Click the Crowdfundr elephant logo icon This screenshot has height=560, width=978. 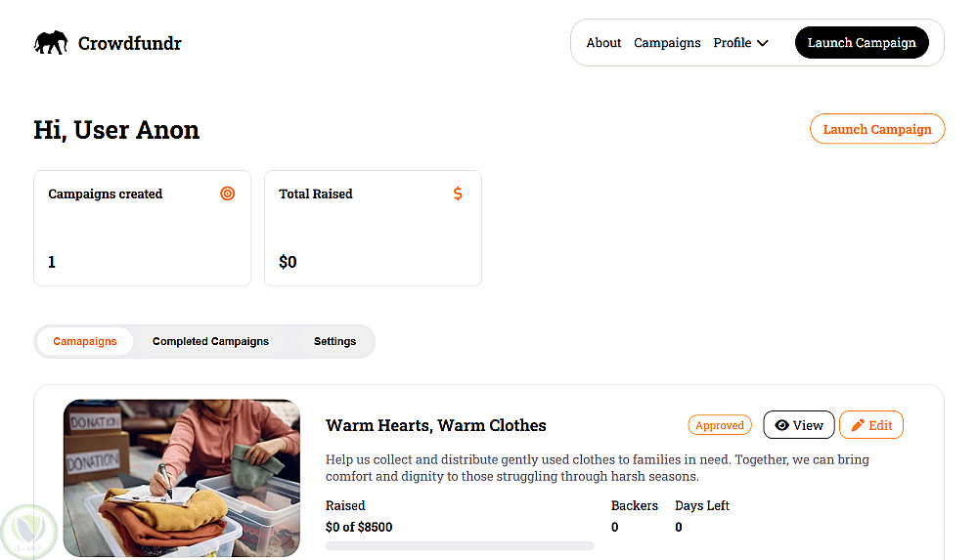click(x=51, y=43)
